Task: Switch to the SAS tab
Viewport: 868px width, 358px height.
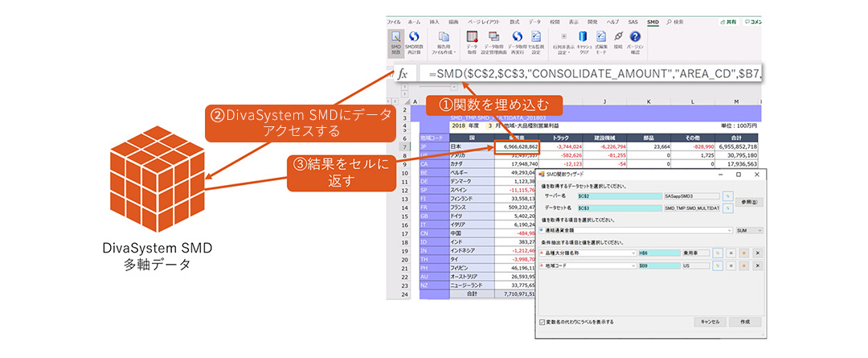Action: click(x=633, y=22)
